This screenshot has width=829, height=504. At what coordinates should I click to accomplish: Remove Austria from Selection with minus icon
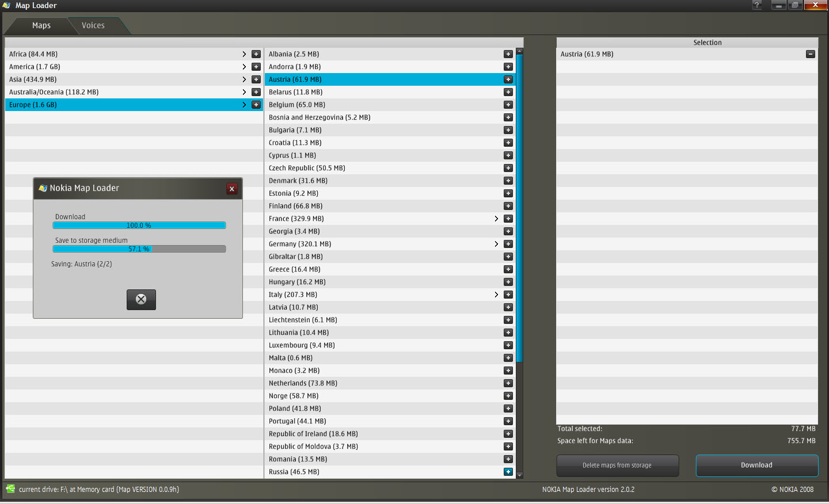810,54
